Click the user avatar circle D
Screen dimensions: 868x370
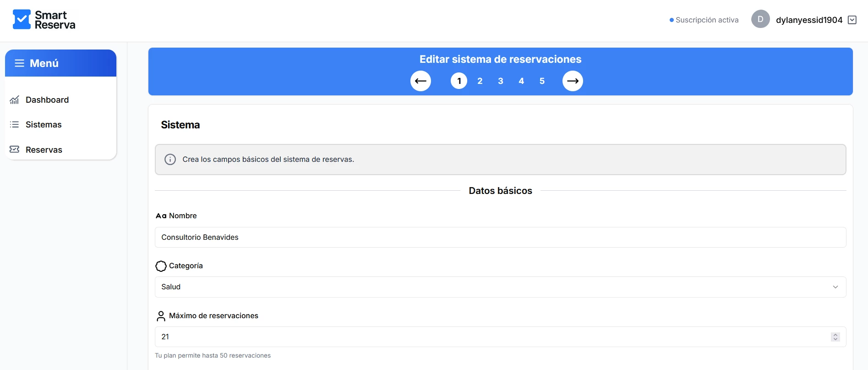point(760,19)
